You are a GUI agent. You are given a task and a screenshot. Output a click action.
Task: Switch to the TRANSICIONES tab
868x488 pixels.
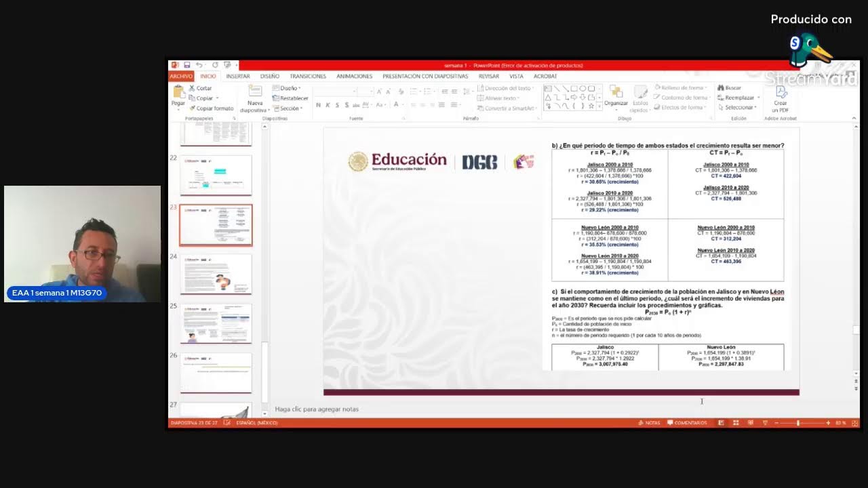pyautogui.click(x=308, y=76)
